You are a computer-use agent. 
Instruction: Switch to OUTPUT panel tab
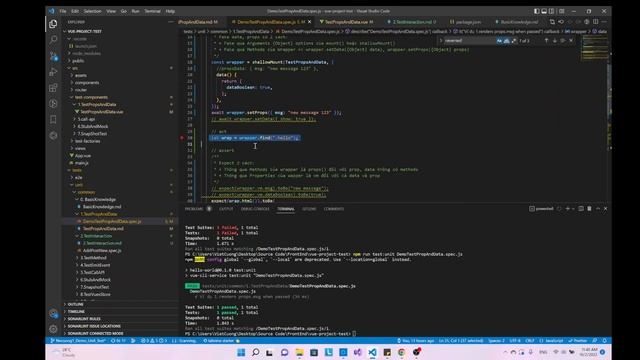click(226, 209)
